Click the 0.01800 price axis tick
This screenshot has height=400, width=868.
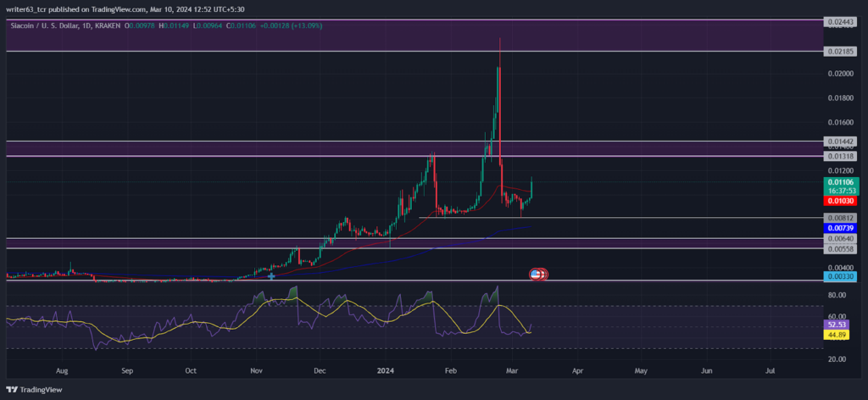[x=840, y=98]
